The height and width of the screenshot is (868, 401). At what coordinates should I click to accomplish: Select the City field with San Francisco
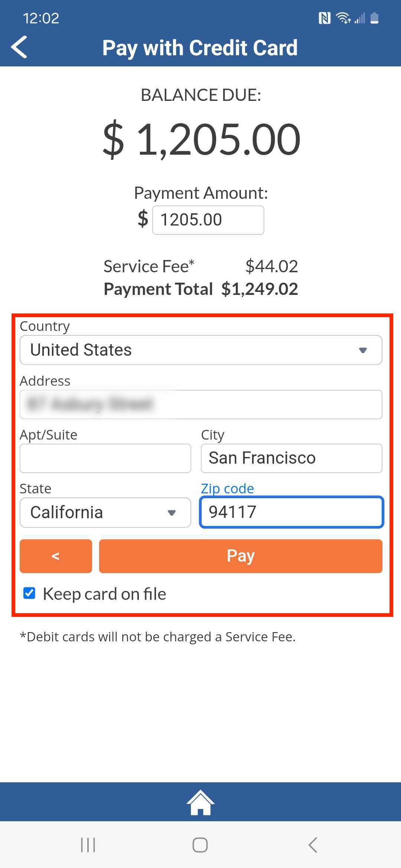click(x=291, y=458)
